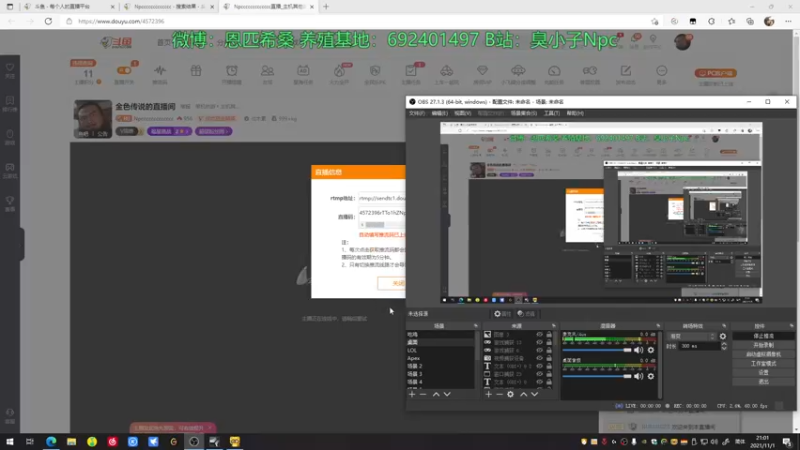Image resolution: width=800 pixels, height=450 pixels.
Task: Move selected source up
Action: point(523,394)
